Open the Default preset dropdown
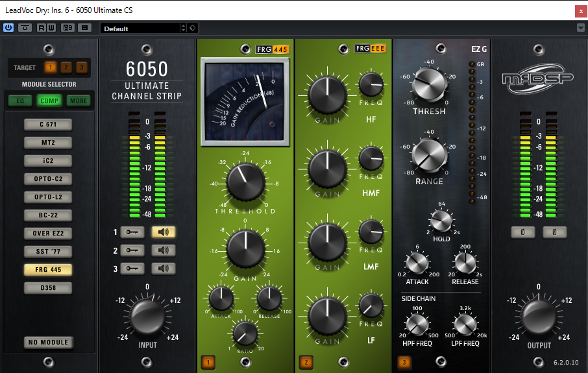588x373 pixels. point(141,29)
